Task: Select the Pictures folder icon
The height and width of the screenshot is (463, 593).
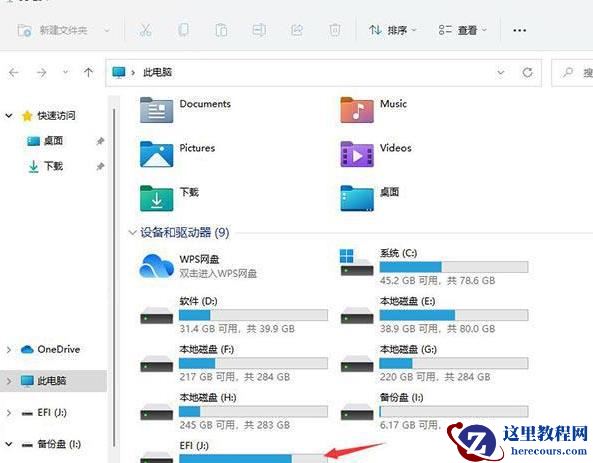Action: point(156,154)
